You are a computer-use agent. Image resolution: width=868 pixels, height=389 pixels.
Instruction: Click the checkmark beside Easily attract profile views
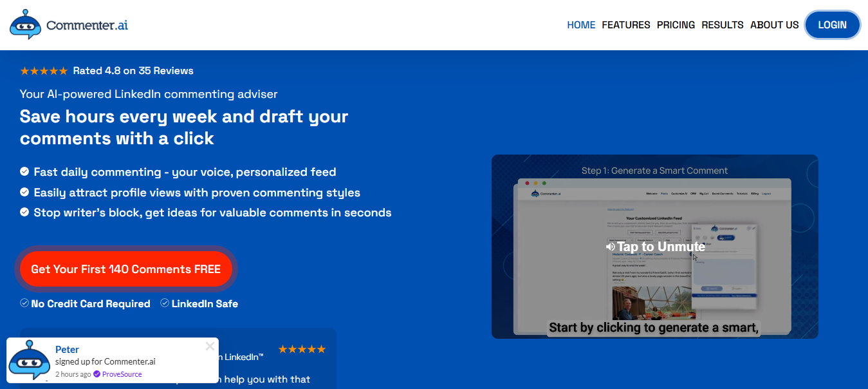tap(24, 192)
